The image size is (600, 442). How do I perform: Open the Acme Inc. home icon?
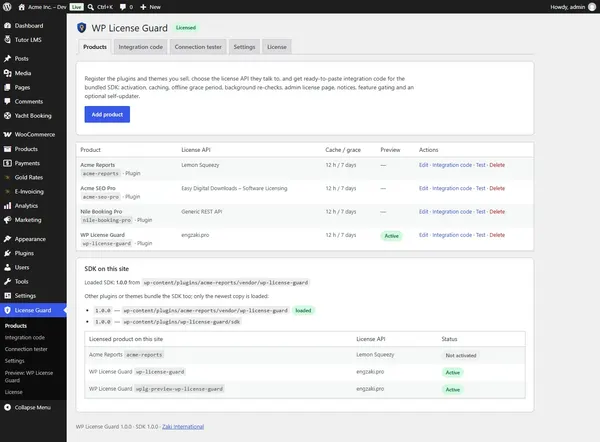[x=21, y=7]
